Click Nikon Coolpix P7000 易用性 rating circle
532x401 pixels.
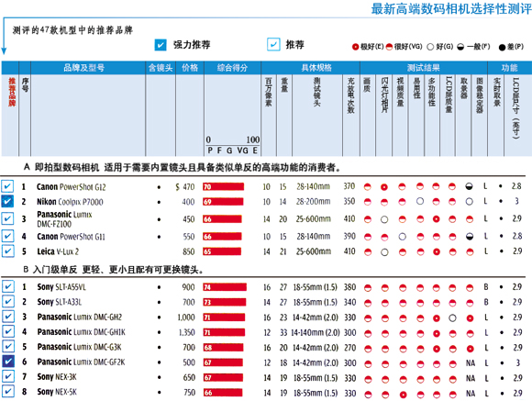[420, 201]
